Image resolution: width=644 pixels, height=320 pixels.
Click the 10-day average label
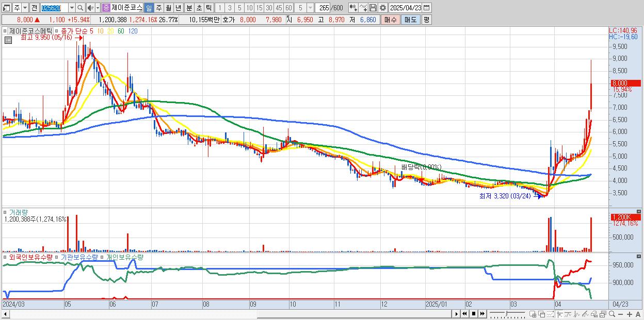pyautogui.click(x=100, y=31)
